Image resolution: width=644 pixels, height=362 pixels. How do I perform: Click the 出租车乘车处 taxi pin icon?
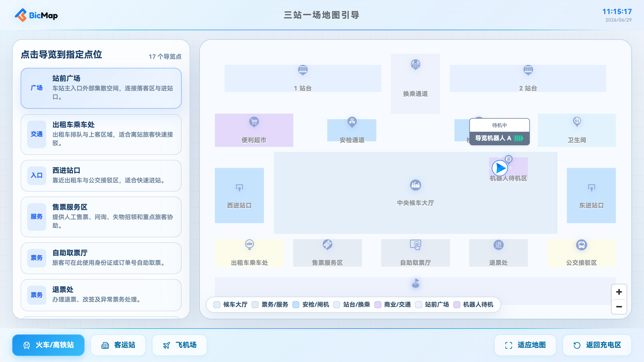coord(250,245)
